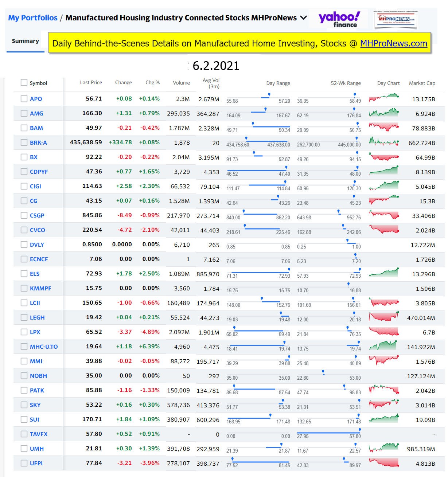Open the APO day chart sparkline
Viewport: 448px width, 477px height.
click(x=383, y=98)
